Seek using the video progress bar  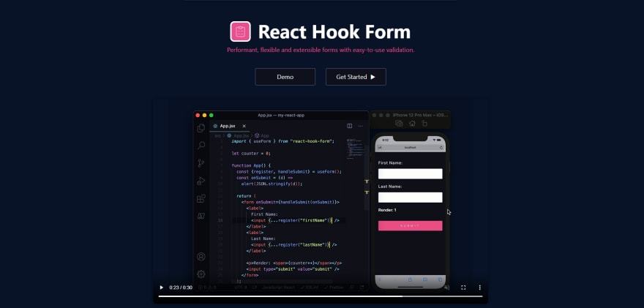pyautogui.click(x=321, y=296)
